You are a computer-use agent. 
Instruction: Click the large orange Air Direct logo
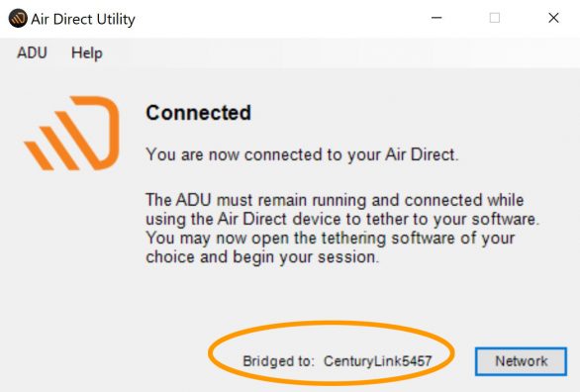pyautogui.click(x=71, y=133)
